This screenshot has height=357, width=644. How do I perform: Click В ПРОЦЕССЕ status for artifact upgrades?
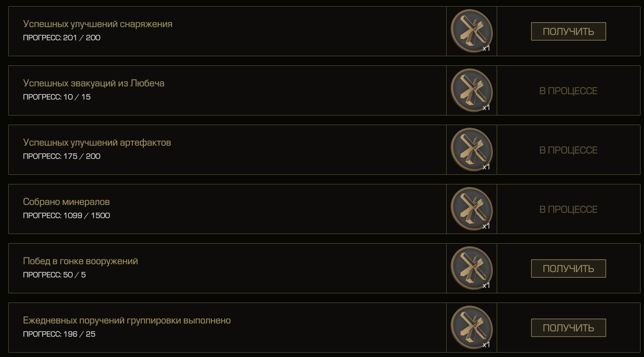coord(568,150)
